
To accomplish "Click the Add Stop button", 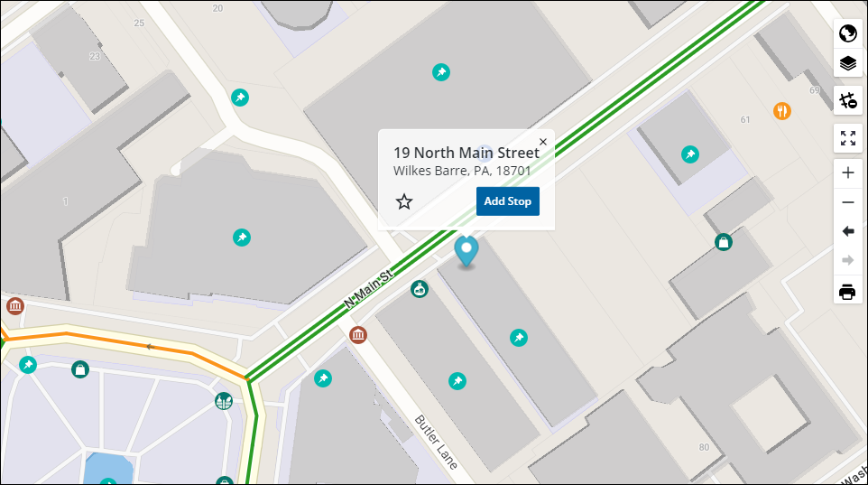I will coord(507,201).
